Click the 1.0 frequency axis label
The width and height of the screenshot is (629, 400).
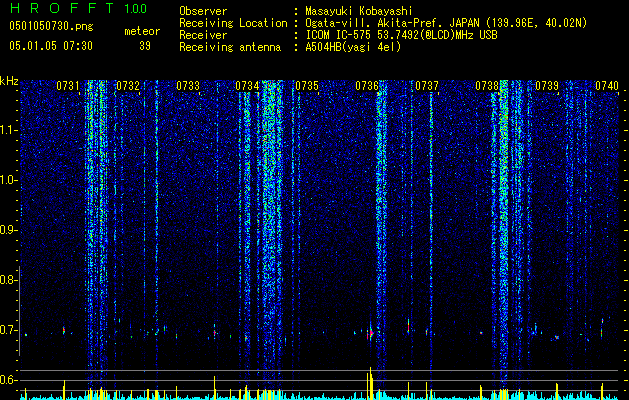[8, 180]
